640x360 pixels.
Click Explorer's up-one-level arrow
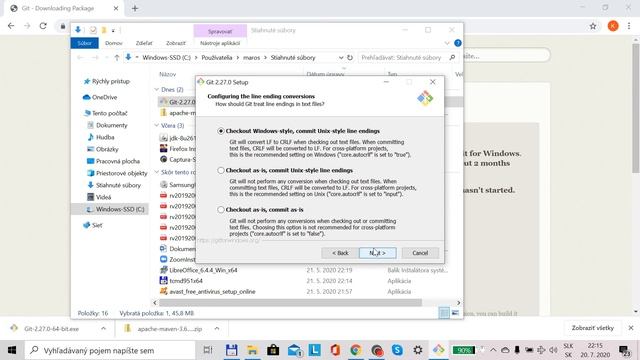[x=117, y=58]
